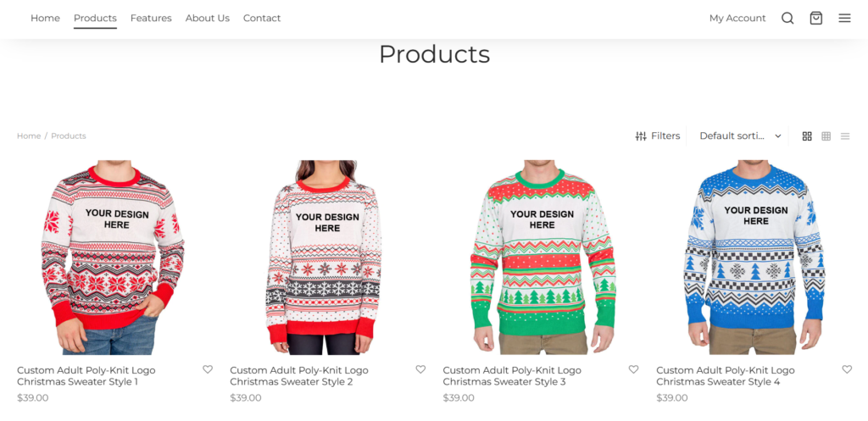Go to the Features menu item
The width and height of the screenshot is (868, 421).
pyautogui.click(x=151, y=18)
